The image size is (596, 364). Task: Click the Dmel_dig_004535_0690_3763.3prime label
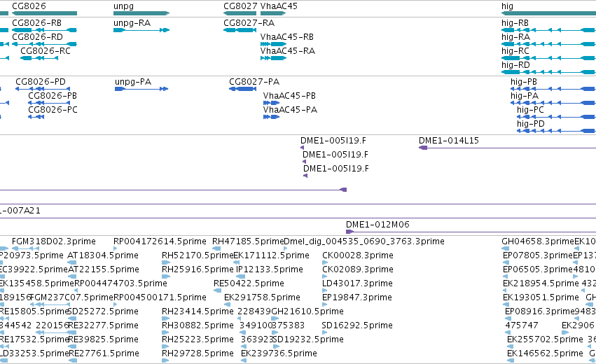click(364, 241)
